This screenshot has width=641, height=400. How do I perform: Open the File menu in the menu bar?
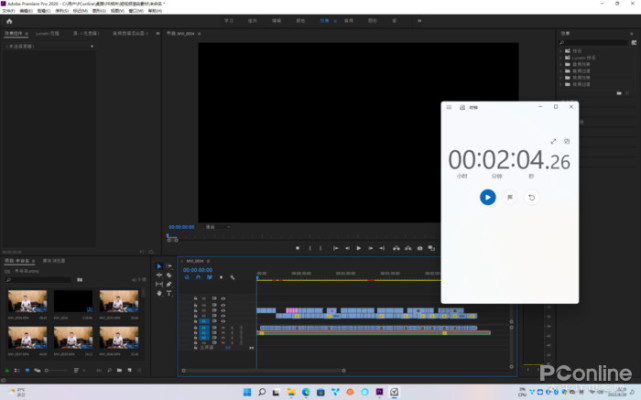[x=9, y=10]
